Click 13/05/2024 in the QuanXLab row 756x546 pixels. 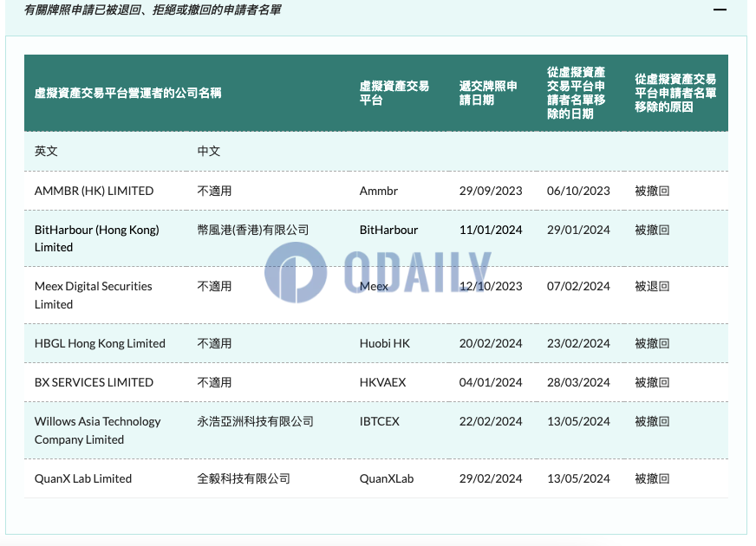point(578,479)
